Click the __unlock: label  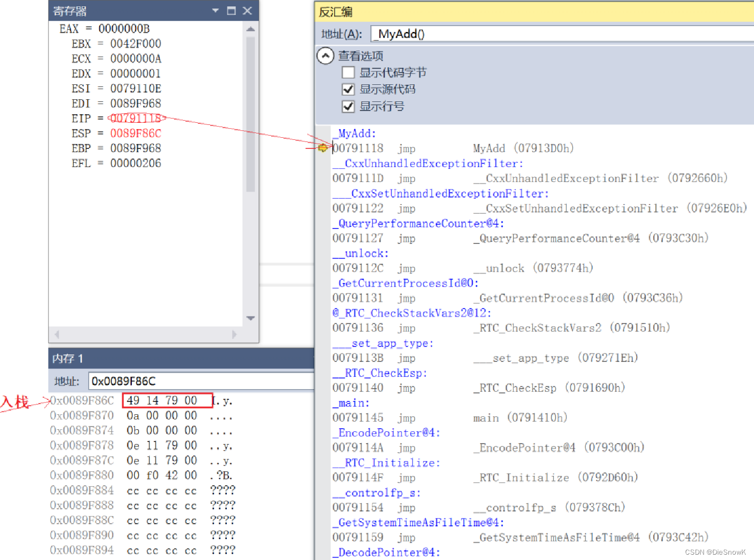[x=361, y=253]
